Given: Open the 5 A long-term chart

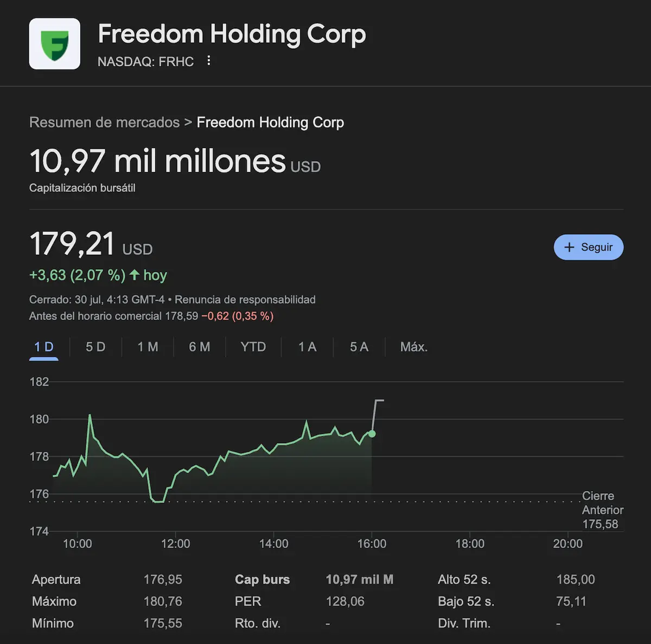Looking at the screenshot, I should coord(359,347).
